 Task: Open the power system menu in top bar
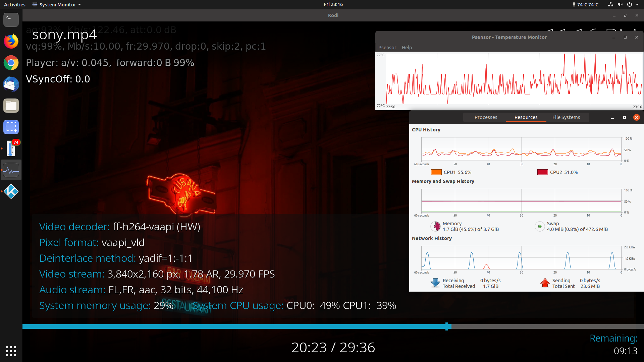coord(630,4)
